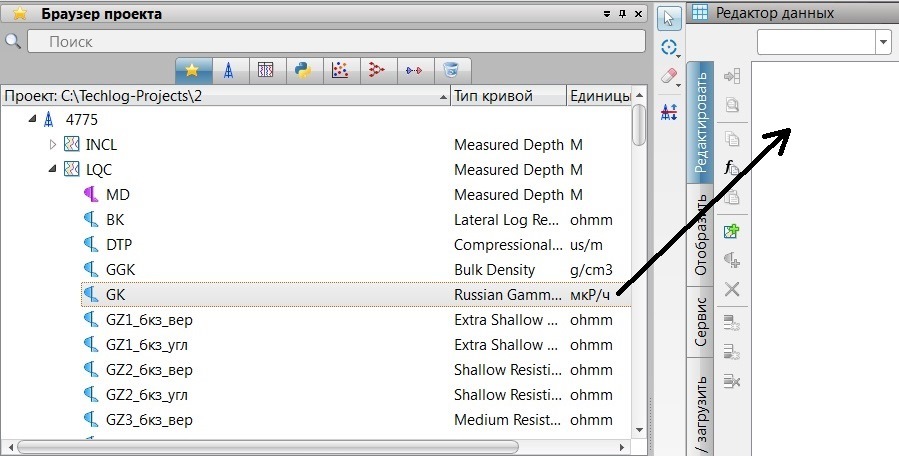Select the GZ2_6кз_угл curve
The image size is (899, 456).
[x=147, y=395]
